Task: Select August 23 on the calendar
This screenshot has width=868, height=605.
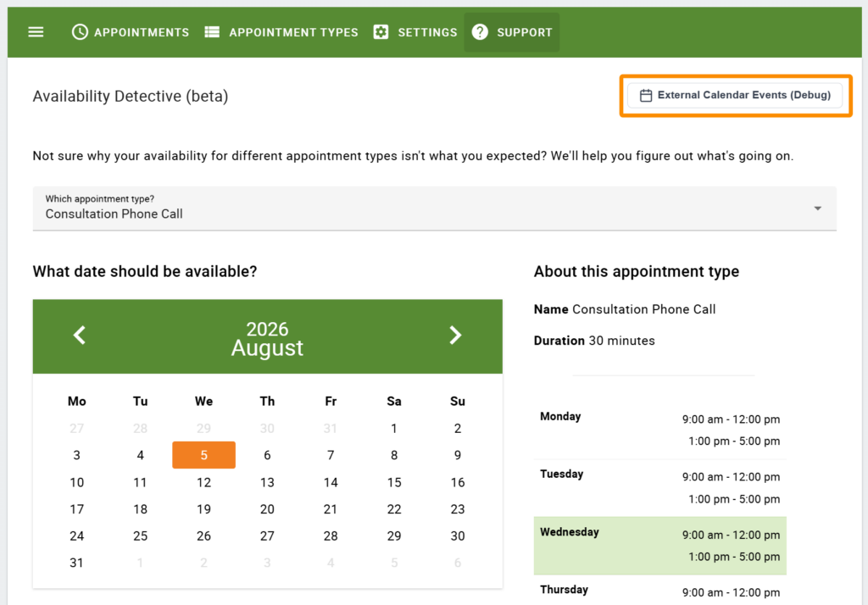Action: tap(457, 509)
